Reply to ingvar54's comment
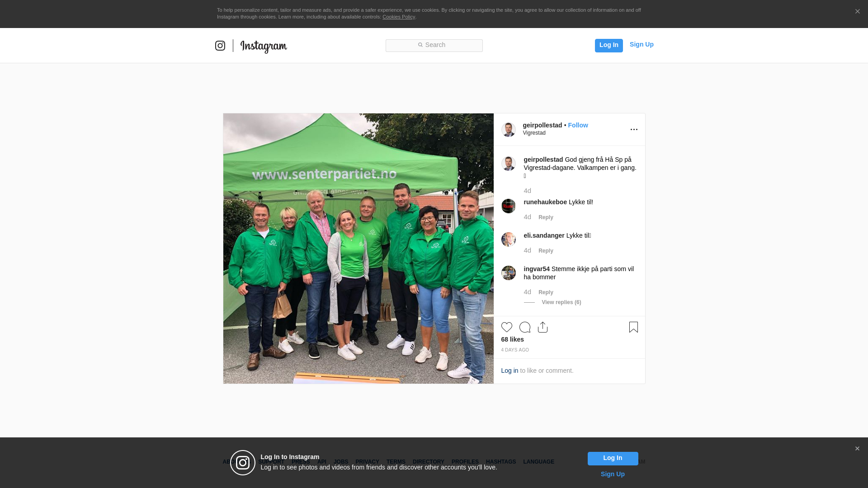The height and width of the screenshot is (488, 868). point(546,292)
